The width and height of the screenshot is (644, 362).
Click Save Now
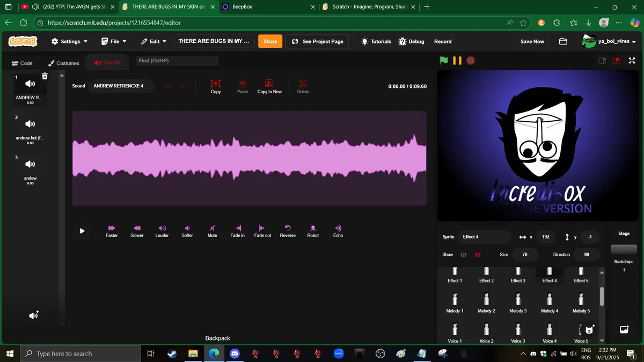pos(532,41)
